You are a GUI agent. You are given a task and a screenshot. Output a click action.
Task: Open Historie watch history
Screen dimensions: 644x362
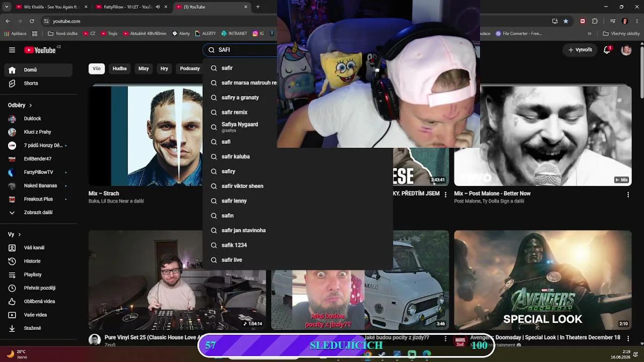coord(38,261)
